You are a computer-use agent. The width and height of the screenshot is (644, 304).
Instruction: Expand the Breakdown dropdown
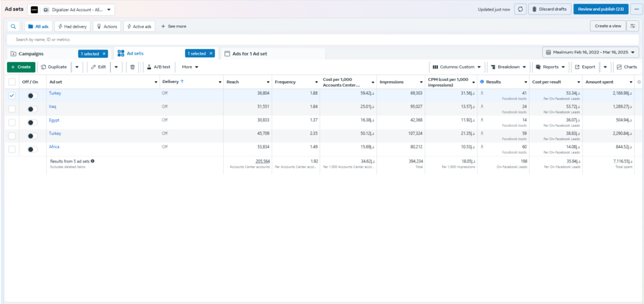coord(509,67)
